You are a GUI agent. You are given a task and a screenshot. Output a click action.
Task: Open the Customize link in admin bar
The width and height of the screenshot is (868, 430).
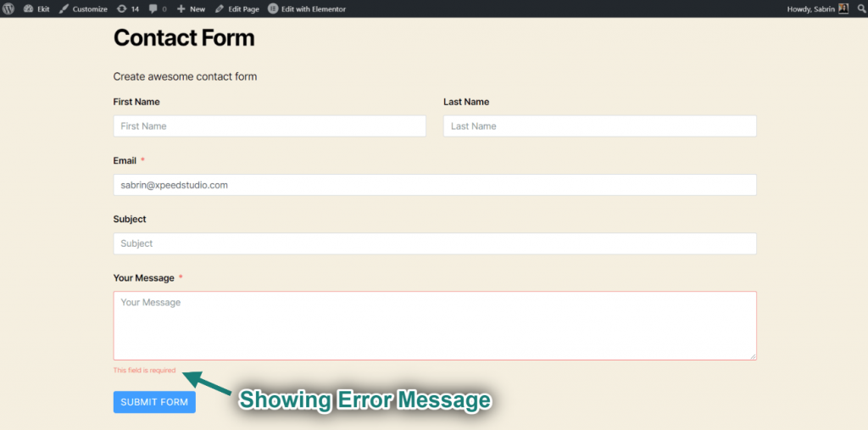(x=83, y=8)
